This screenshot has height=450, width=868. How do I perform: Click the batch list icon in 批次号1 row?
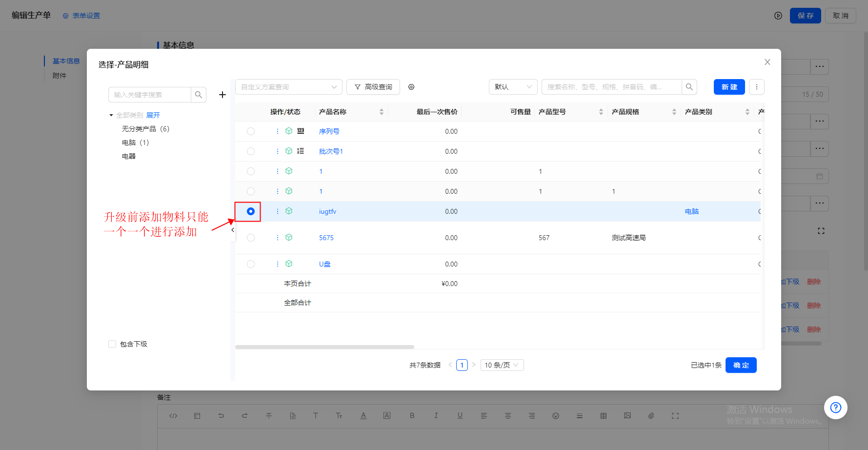[x=301, y=151]
